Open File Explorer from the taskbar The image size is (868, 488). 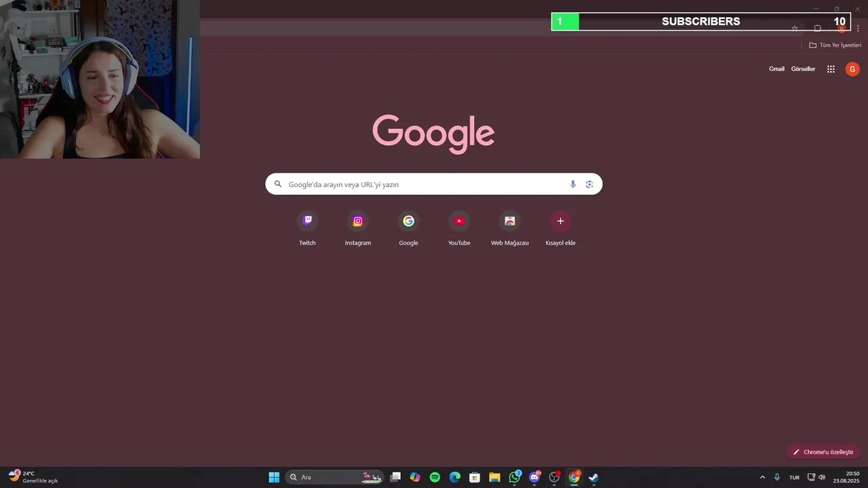(x=494, y=477)
